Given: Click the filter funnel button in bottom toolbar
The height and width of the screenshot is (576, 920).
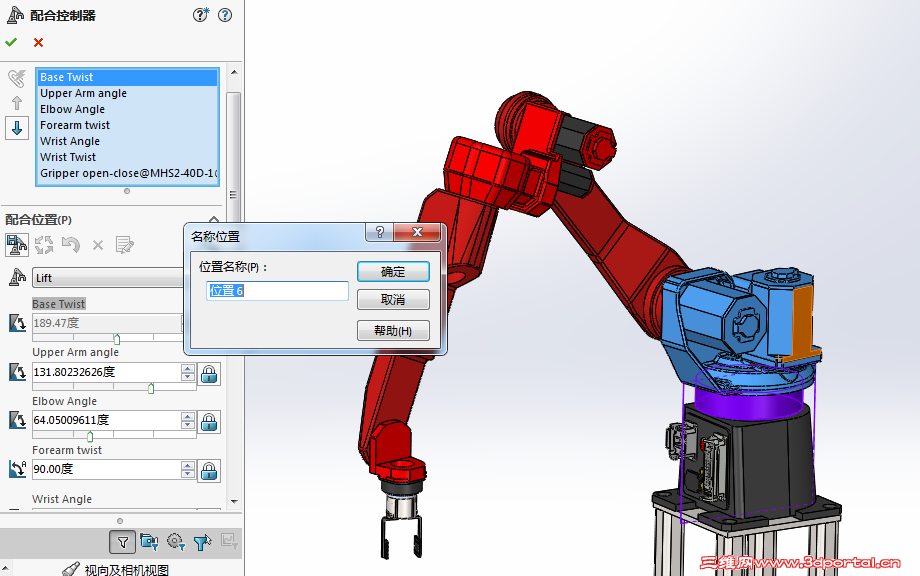Looking at the screenshot, I should click(x=123, y=542).
